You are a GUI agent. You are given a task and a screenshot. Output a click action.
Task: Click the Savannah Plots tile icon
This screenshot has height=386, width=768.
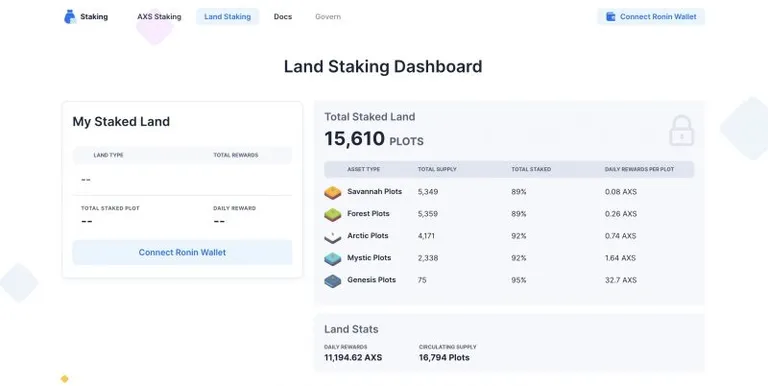click(x=333, y=193)
